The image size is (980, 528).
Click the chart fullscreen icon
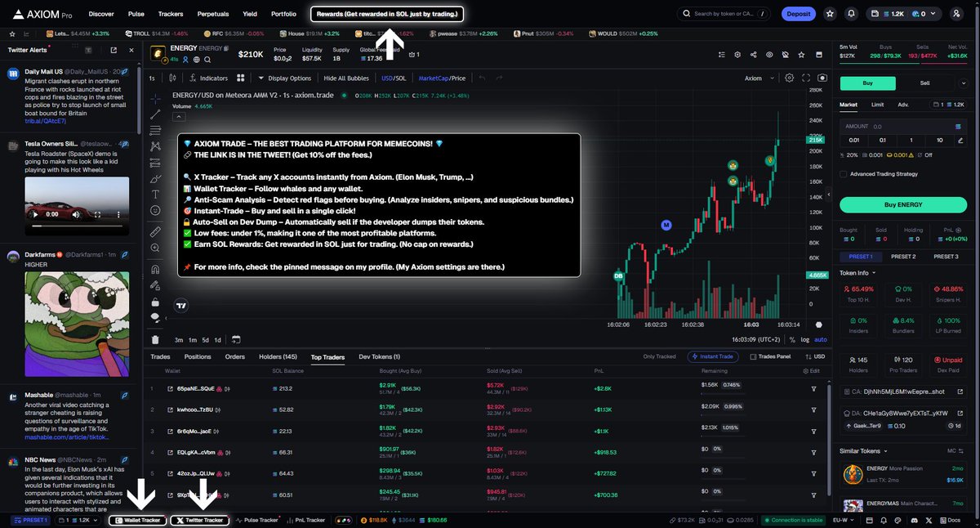coord(805,78)
